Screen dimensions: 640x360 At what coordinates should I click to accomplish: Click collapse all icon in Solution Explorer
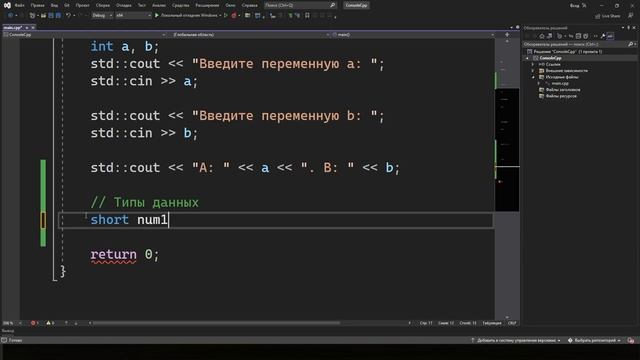coord(578,36)
